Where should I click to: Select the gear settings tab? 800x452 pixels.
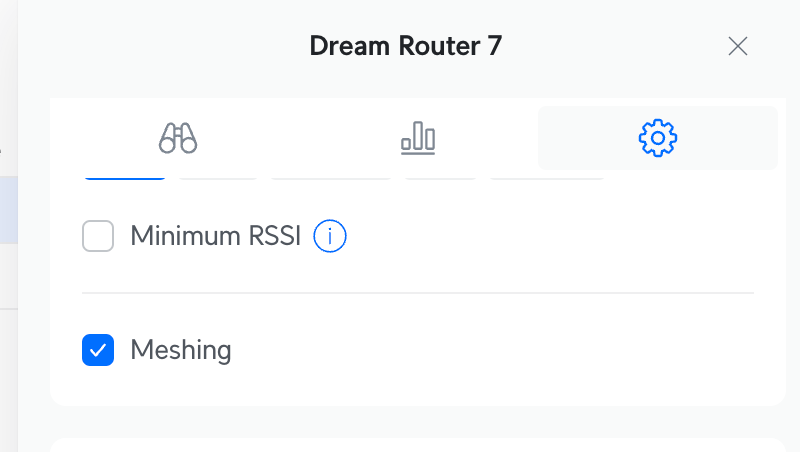(657, 137)
